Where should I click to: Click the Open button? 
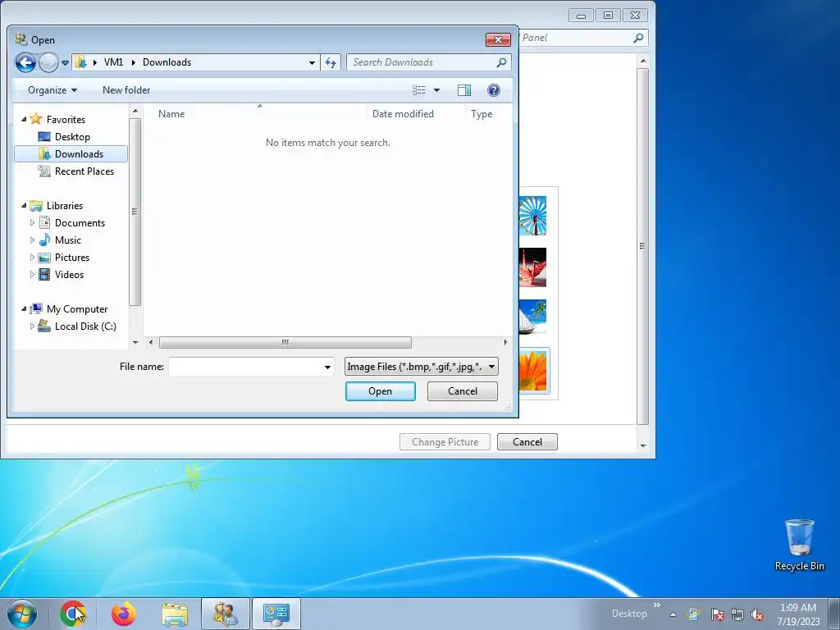click(381, 391)
